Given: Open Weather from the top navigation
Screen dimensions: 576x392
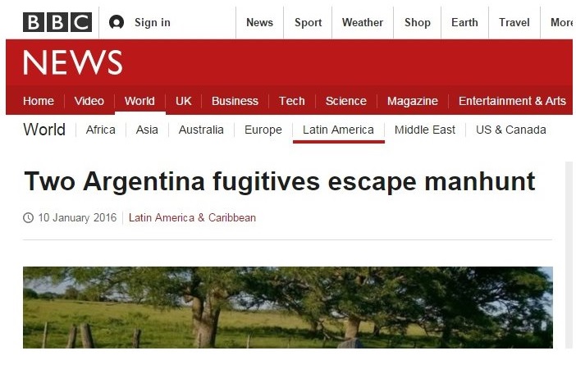Looking at the screenshot, I should point(363,22).
